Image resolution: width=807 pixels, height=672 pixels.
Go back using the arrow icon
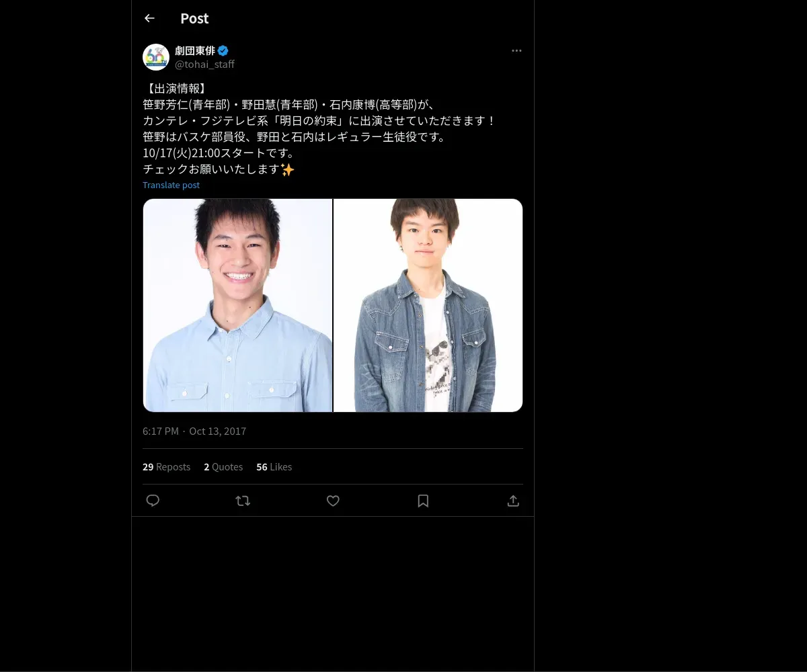point(149,19)
